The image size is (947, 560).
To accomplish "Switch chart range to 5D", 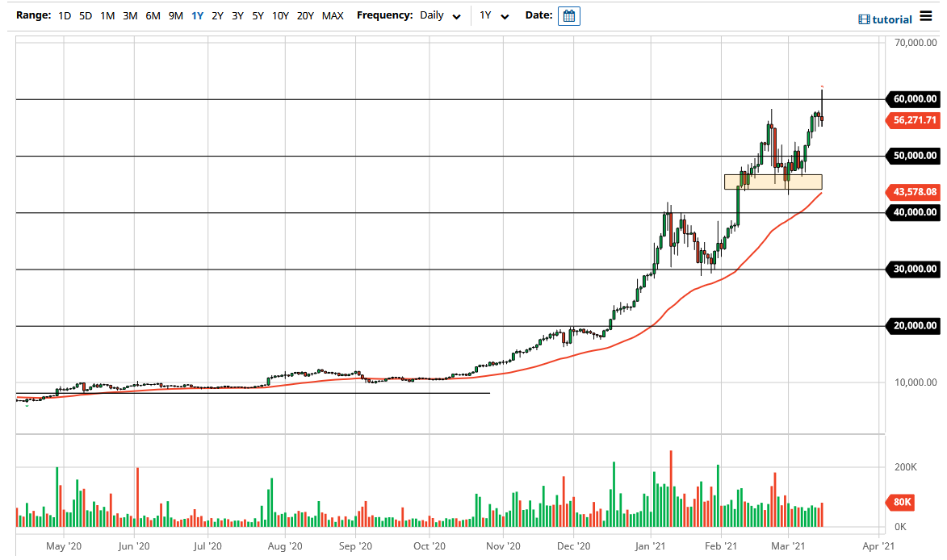I will (x=84, y=15).
